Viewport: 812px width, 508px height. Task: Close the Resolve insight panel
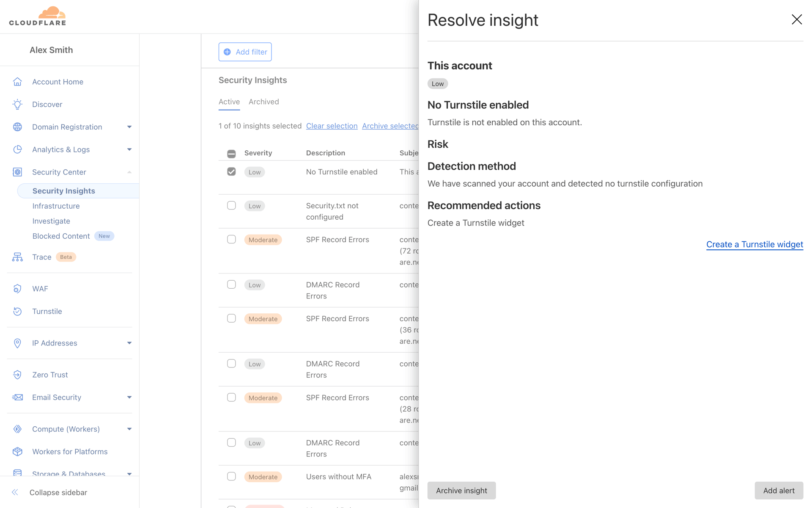click(797, 19)
